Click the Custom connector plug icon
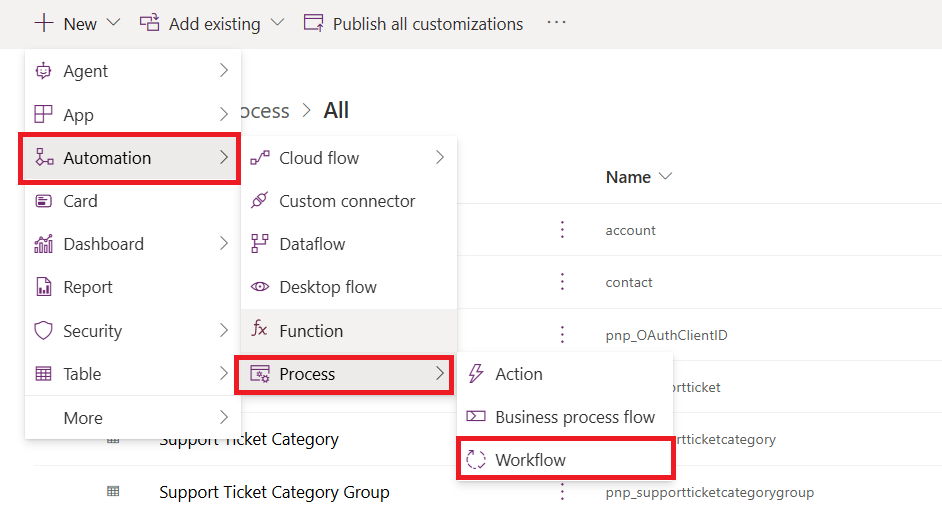 coord(260,201)
